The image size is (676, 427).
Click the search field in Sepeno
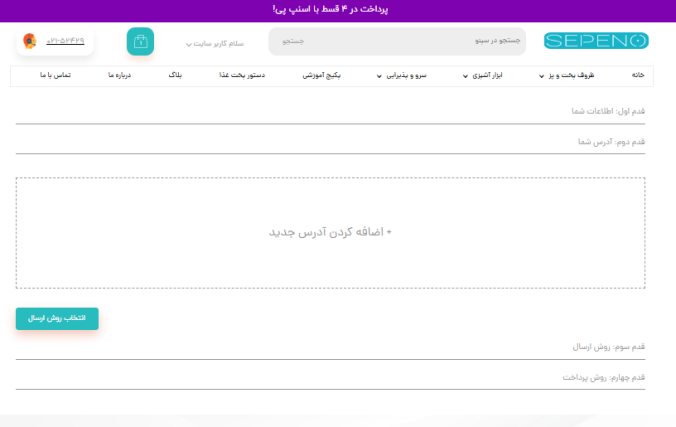[397, 41]
